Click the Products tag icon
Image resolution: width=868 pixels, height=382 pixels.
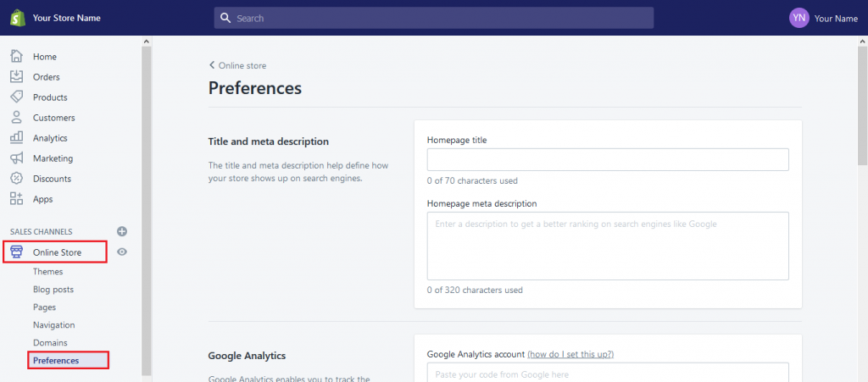(17, 97)
